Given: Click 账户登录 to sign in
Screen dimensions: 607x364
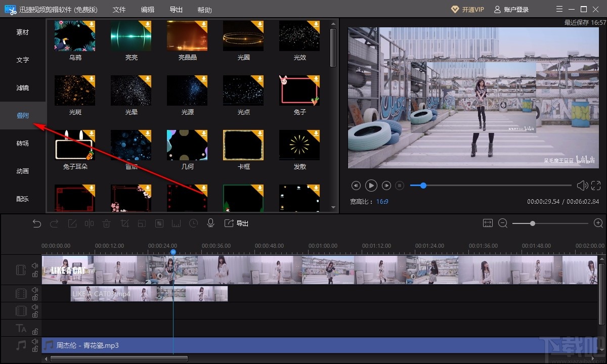Looking at the screenshot, I should (511, 10).
